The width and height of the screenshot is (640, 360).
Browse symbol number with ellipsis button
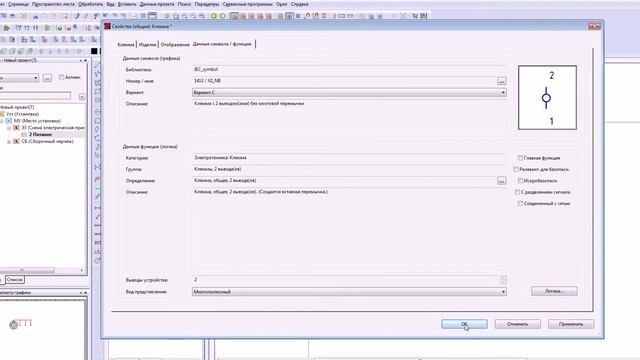(x=502, y=81)
